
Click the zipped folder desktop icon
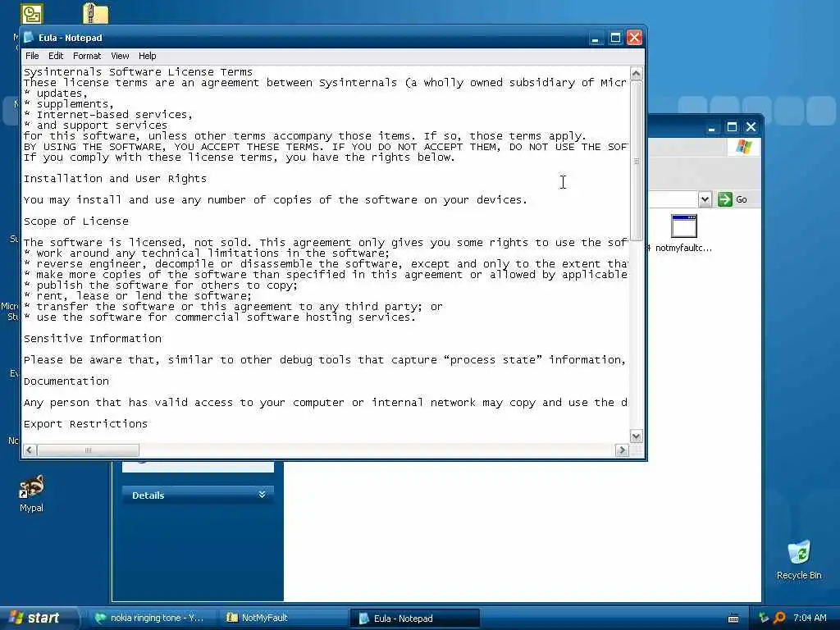pos(95,13)
